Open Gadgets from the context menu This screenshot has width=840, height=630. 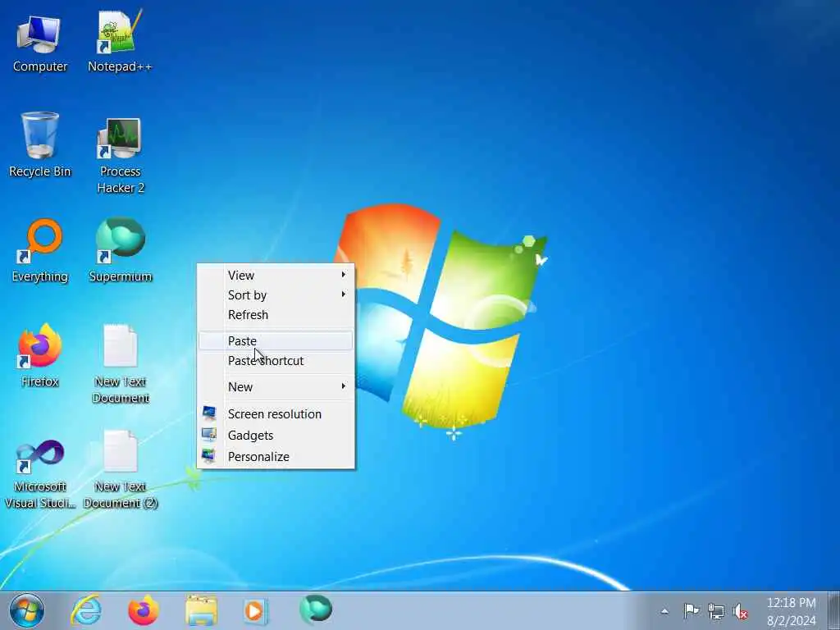tap(276, 436)
